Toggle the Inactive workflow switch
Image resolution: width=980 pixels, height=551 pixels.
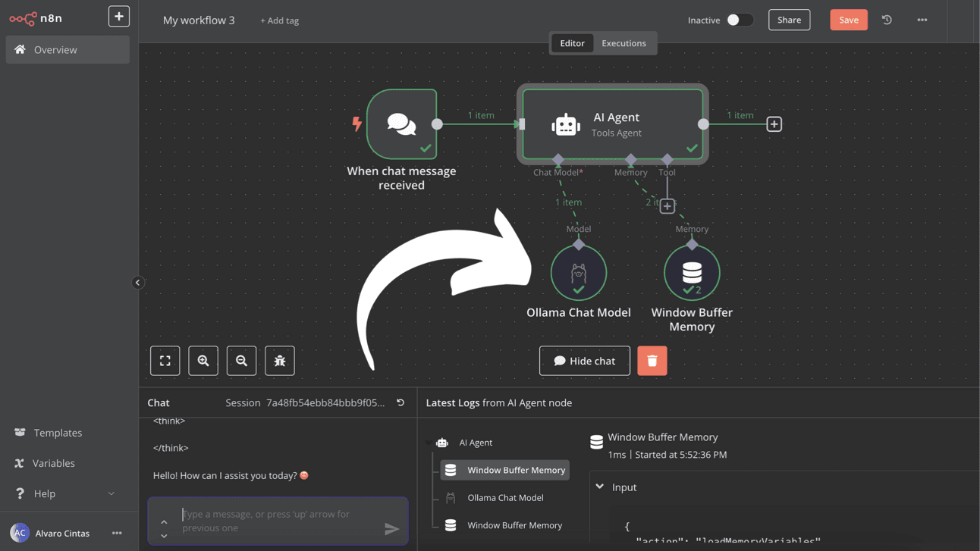pyautogui.click(x=740, y=20)
